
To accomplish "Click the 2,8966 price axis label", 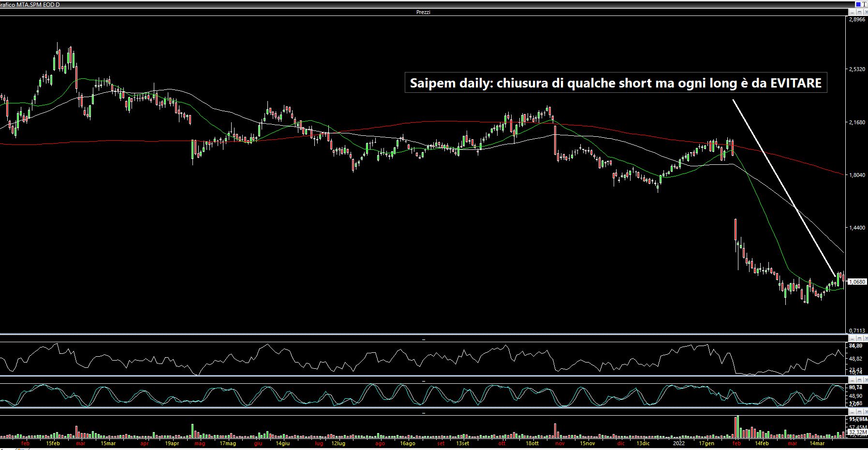I will pyautogui.click(x=857, y=20).
